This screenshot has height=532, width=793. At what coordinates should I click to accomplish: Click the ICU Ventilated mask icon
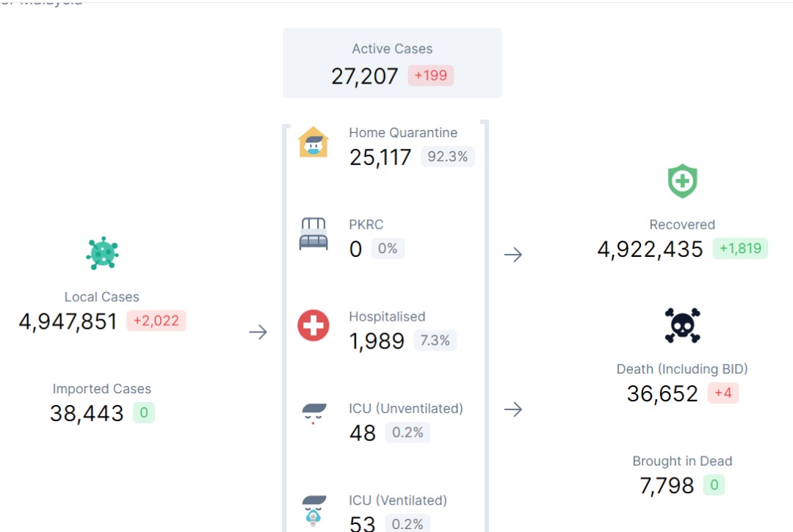click(x=314, y=510)
